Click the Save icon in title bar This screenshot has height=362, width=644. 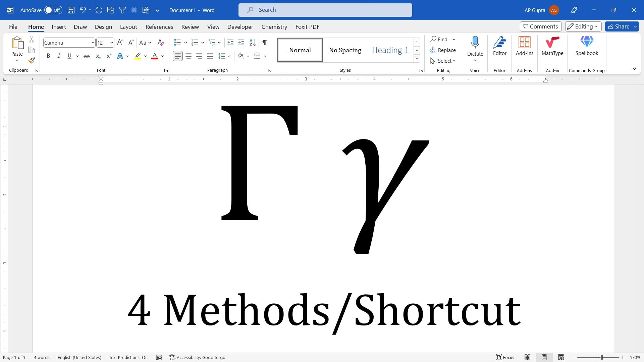[x=71, y=10]
